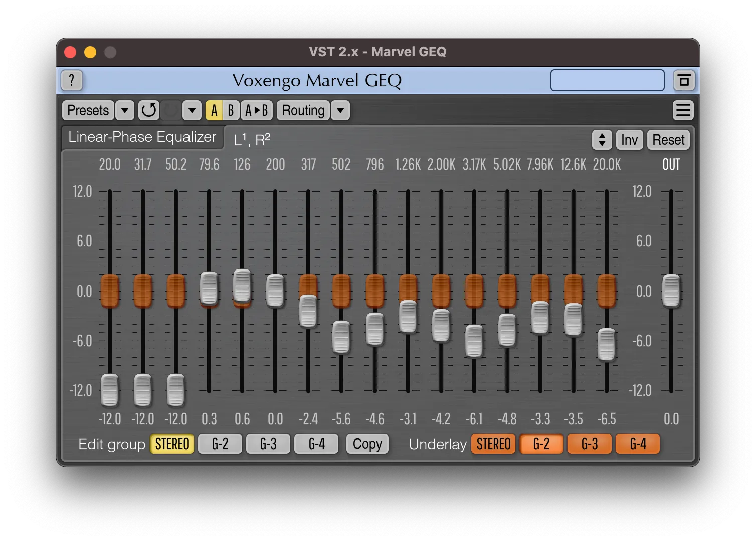756x541 pixels.
Task: Select STEREO edit group
Action: (x=172, y=444)
